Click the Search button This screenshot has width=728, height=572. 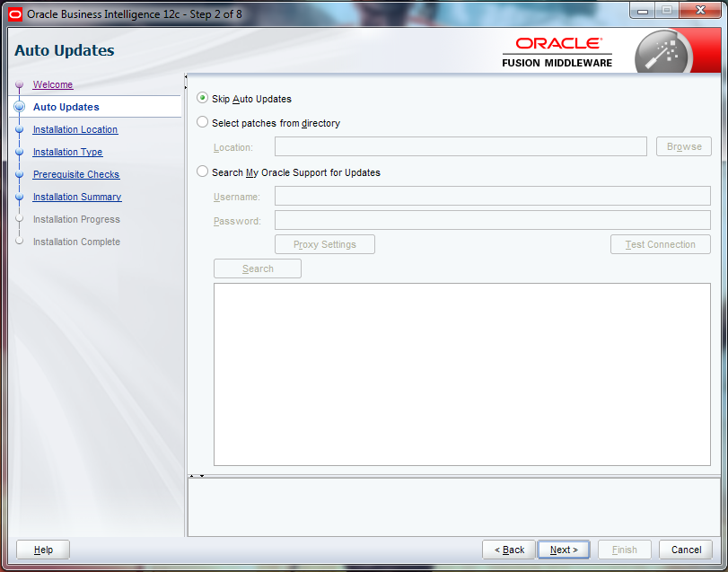pos(258,268)
